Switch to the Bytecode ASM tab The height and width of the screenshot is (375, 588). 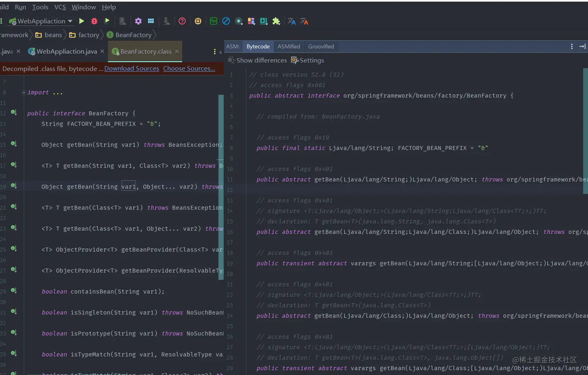pyautogui.click(x=258, y=46)
